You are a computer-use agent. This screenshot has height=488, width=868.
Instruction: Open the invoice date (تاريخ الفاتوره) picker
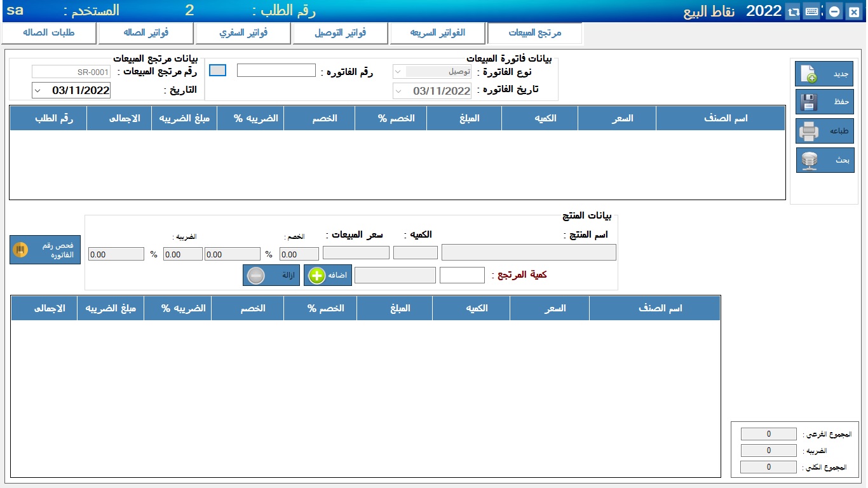point(398,91)
